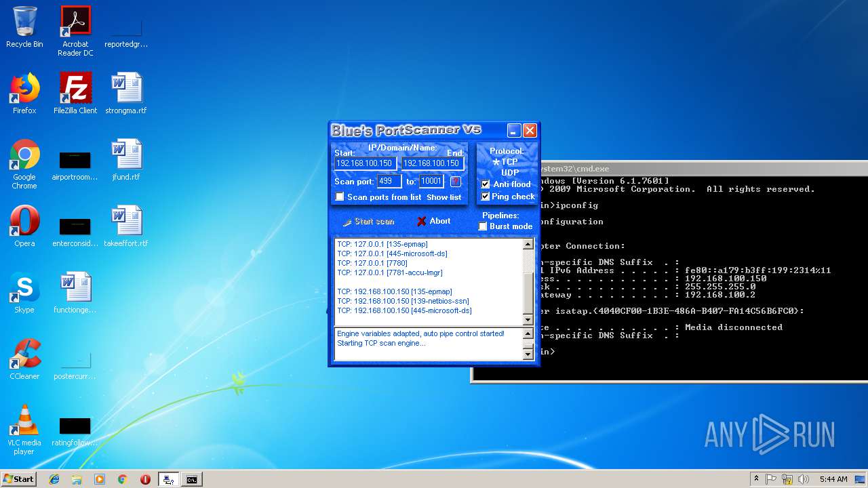Select result row 127.0.0.1 [7780]
Screen dimensions: 868x488
click(x=372, y=263)
